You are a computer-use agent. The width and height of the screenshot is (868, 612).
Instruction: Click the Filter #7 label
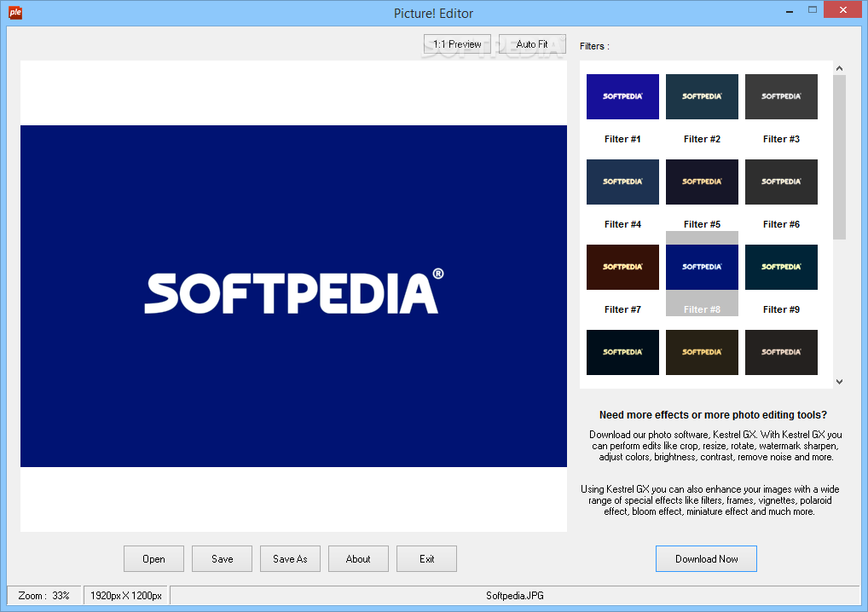pos(622,309)
